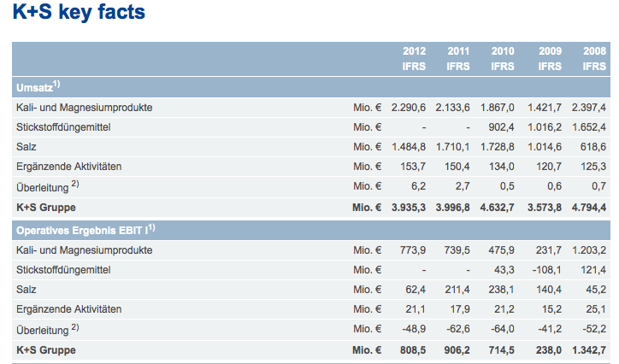Click the value 125,3
Screen dimensions: 619x364
[x=593, y=167]
